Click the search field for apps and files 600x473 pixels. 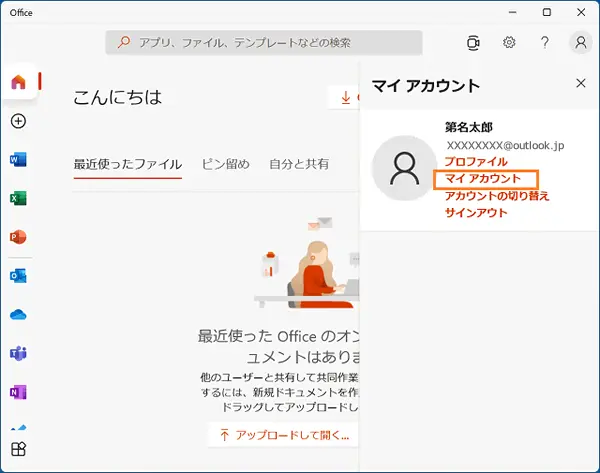click(x=264, y=42)
